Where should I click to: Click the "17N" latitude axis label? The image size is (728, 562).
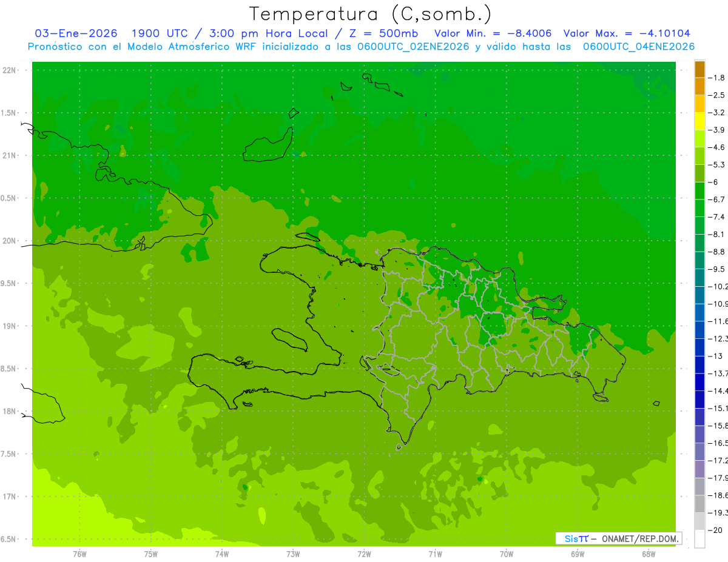[x=10, y=497]
